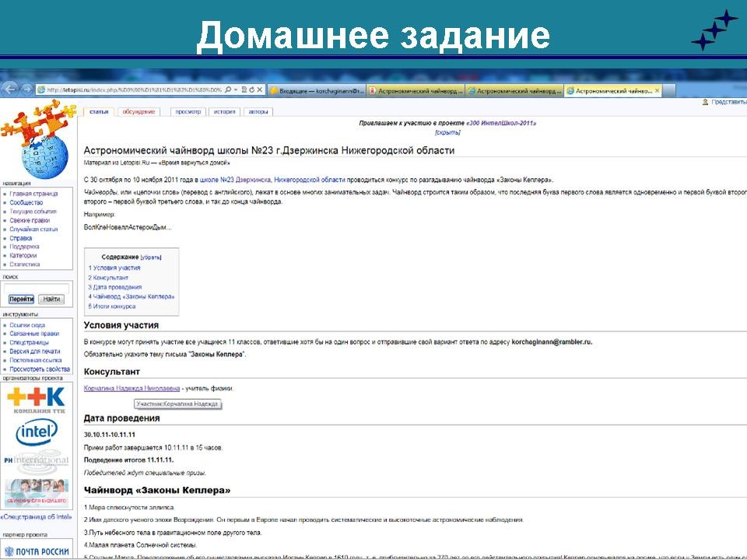Hide the invitation banner via 'скрыть'
The width and height of the screenshot is (747, 560).
point(447,133)
